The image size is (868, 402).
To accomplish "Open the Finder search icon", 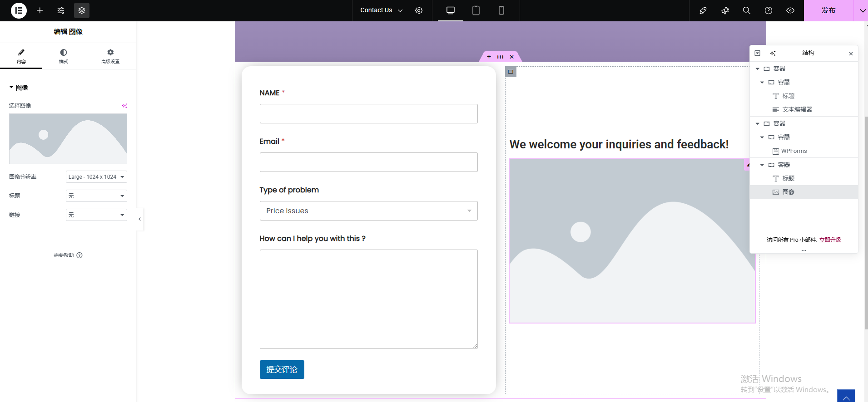I will 746,10.
